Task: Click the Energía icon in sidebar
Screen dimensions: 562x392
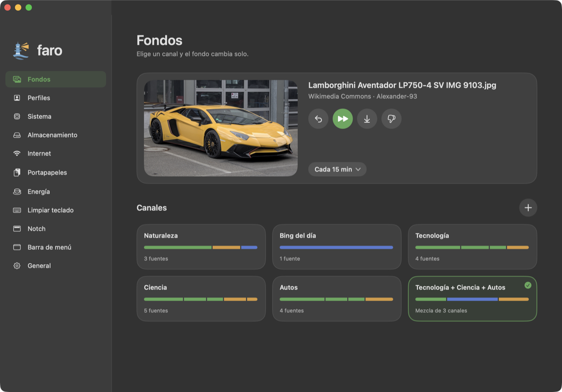Action: pos(17,191)
